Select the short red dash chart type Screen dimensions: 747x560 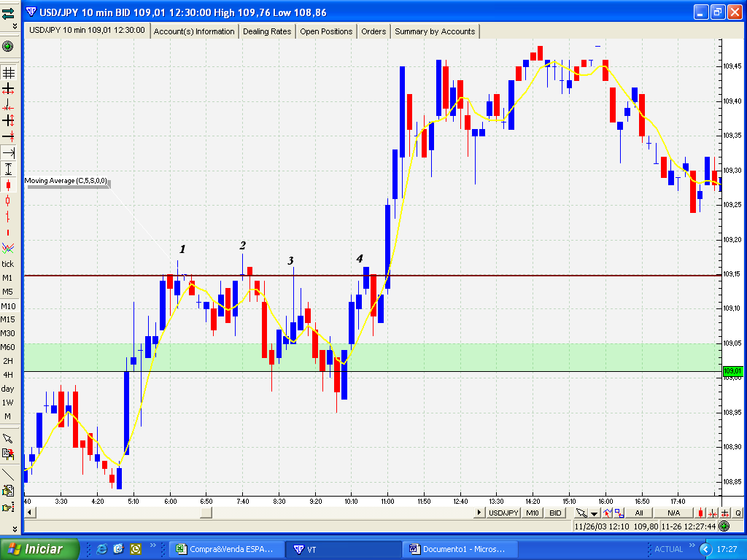click(8, 233)
